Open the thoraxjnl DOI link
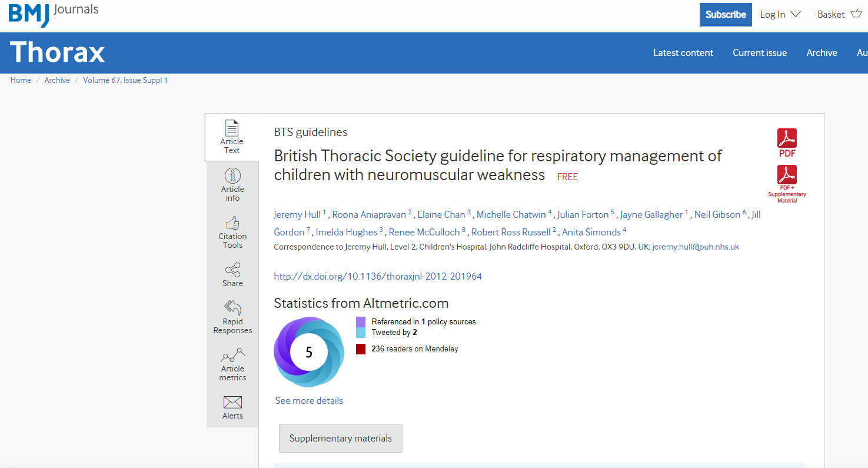Screen dimensions: 868x468 pyautogui.click(x=378, y=276)
